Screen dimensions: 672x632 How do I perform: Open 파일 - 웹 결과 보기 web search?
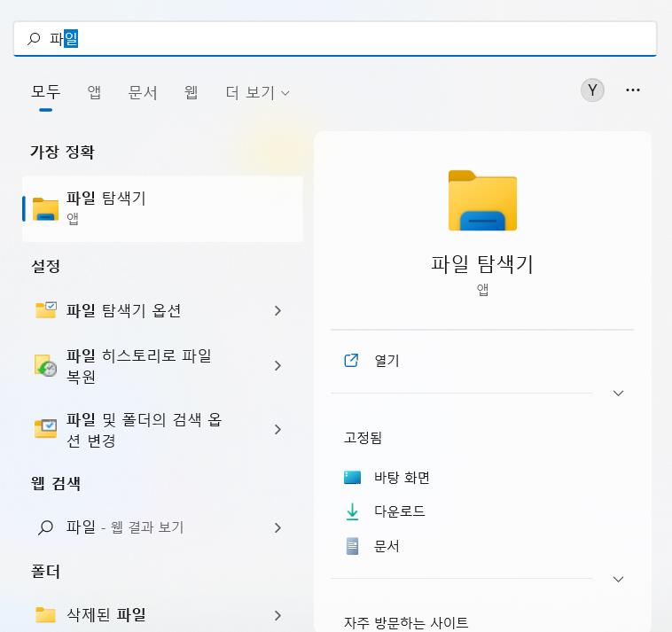pyautogui.click(x=163, y=527)
